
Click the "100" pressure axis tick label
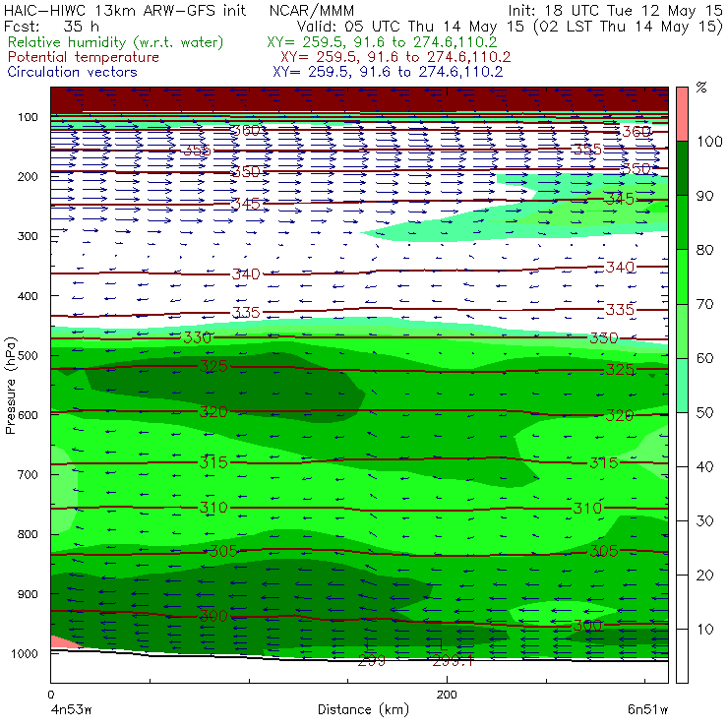pos(28,117)
